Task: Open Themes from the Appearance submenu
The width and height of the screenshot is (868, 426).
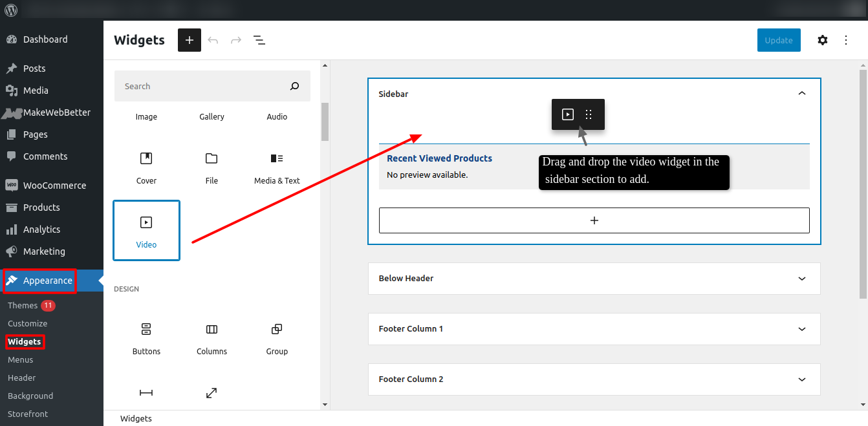Action: pyautogui.click(x=23, y=305)
